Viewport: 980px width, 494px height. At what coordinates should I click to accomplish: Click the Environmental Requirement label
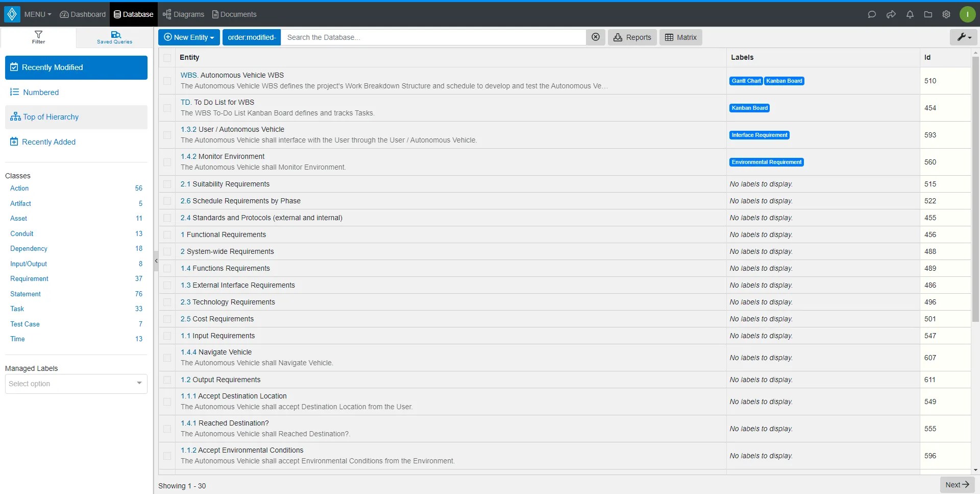coord(766,162)
